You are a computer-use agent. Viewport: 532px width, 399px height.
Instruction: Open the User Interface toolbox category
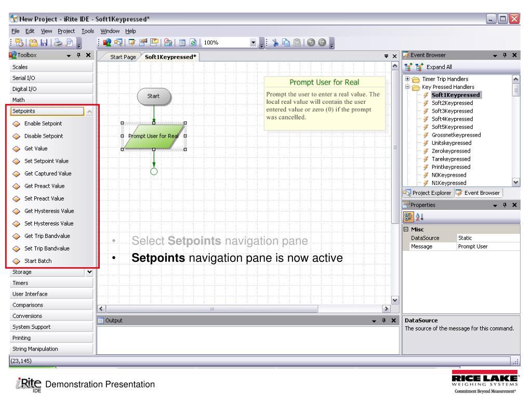(51, 294)
